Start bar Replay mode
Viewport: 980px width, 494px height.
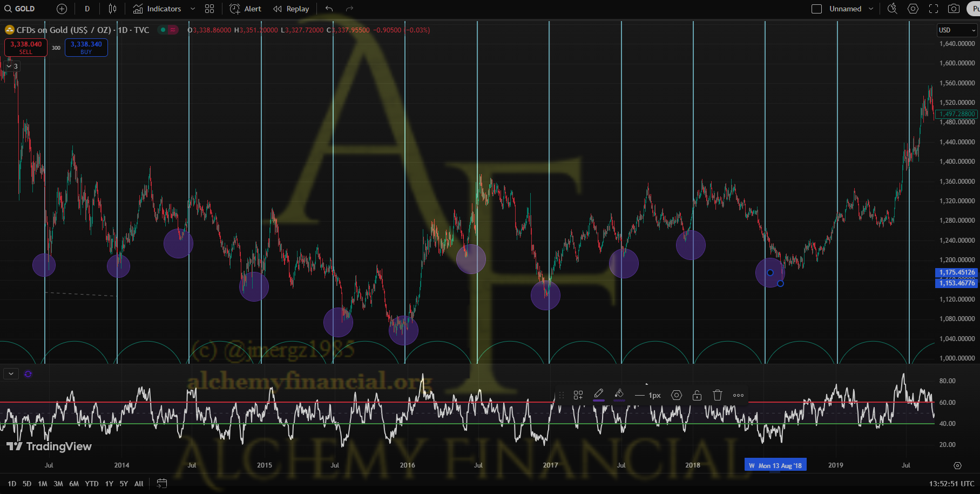pos(291,9)
